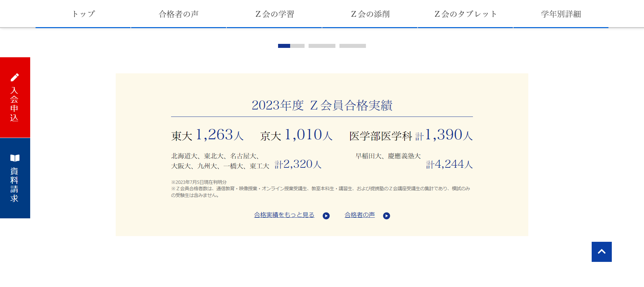
Task: Click the scroll-to-top arrow button
Action: point(601,252)
